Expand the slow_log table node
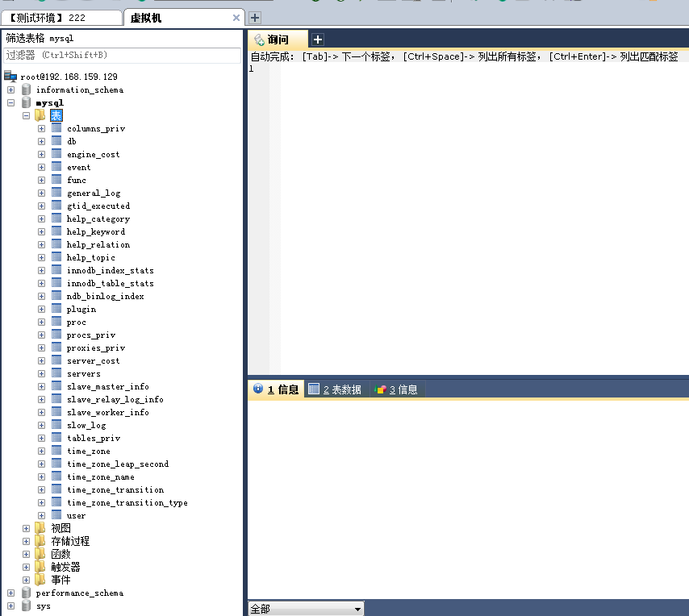 coord(40,425)
